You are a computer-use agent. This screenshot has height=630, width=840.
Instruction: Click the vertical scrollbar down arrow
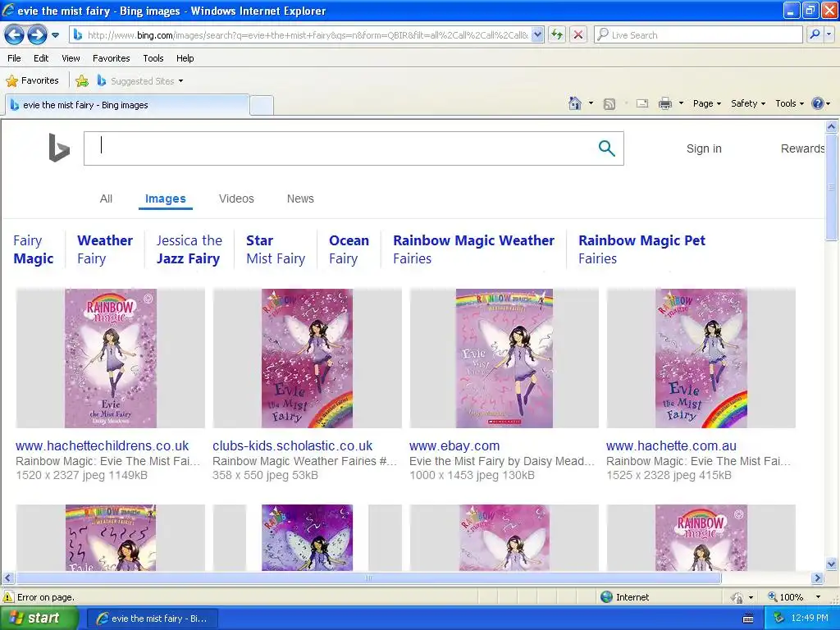pyautogui.click(x=832, y=564)
